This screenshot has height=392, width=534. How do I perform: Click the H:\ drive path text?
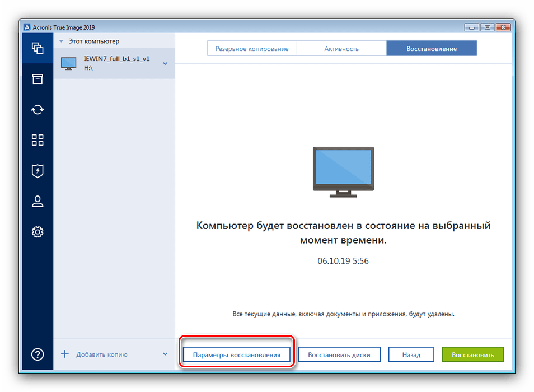[88, 68]
